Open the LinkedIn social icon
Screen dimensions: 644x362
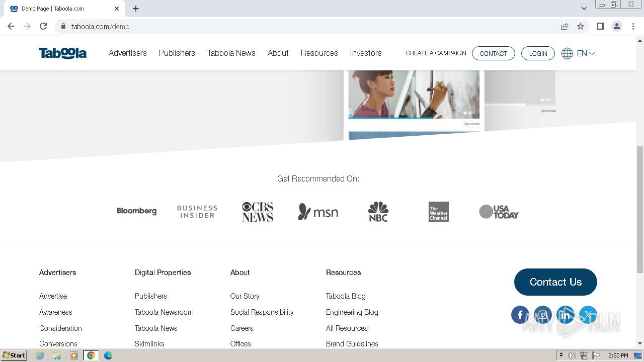click(x=566, y=315)
